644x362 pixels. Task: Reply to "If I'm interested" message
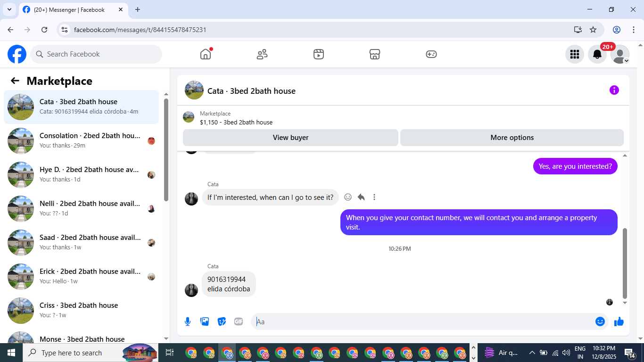[x=361, y=197]
